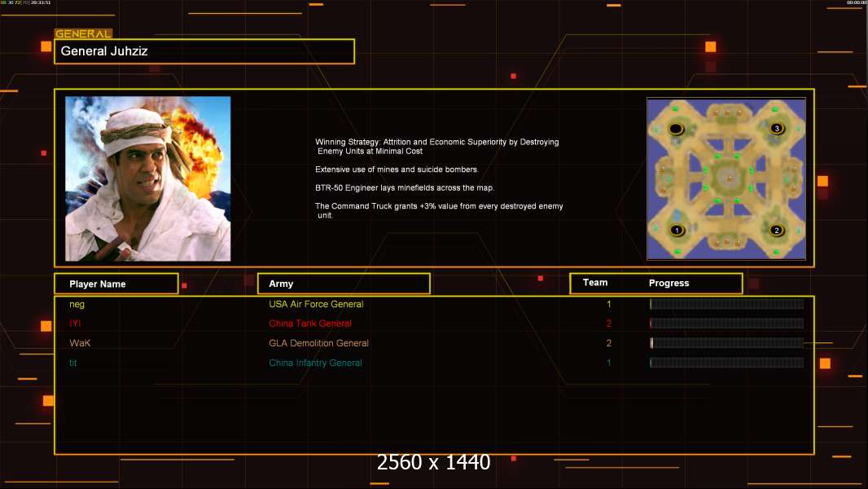Select start position 1 on the minimap
The image size is (868, 489).
tap(677, 230)
